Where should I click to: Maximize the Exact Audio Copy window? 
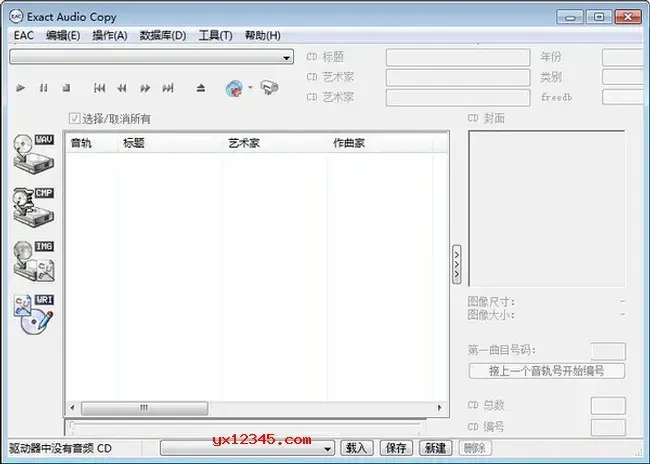[599, 17]
